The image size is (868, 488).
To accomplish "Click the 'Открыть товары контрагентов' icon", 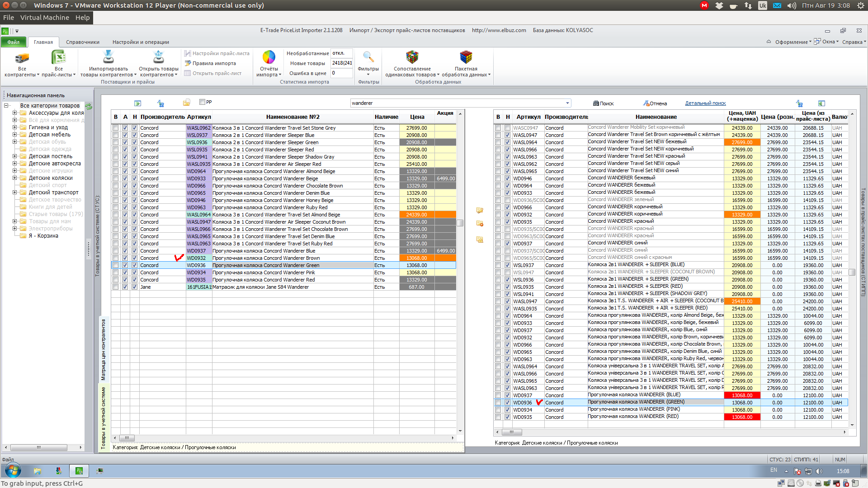I will (x=159, y=57).
